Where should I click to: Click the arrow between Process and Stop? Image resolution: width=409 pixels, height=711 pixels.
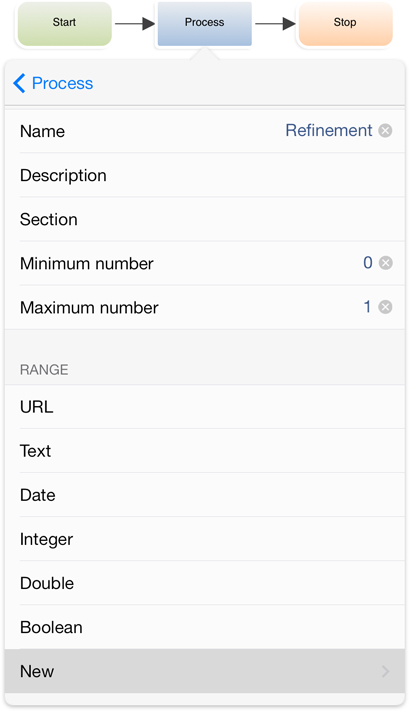pos(275,24)
